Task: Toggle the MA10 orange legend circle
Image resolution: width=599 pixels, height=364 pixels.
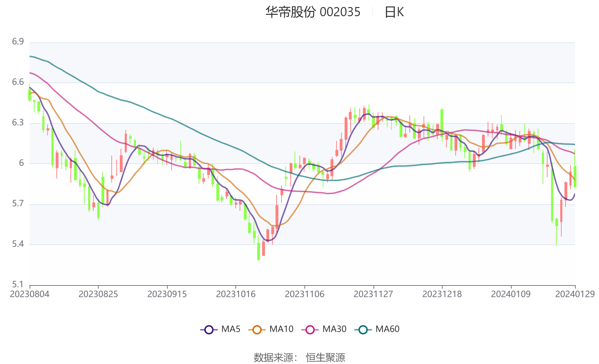Action: coord(257,330)
